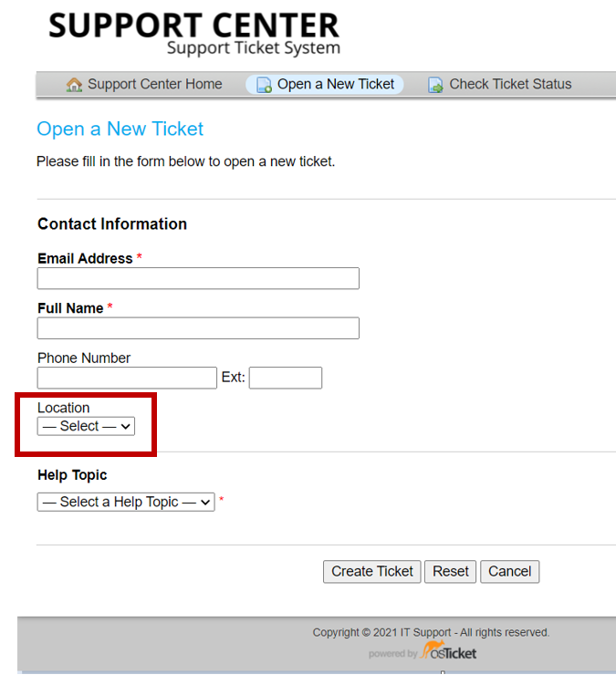Switch to the Open a New Ticket tab
Viewport: 616px width, 685px height.
tap(335, 84)
